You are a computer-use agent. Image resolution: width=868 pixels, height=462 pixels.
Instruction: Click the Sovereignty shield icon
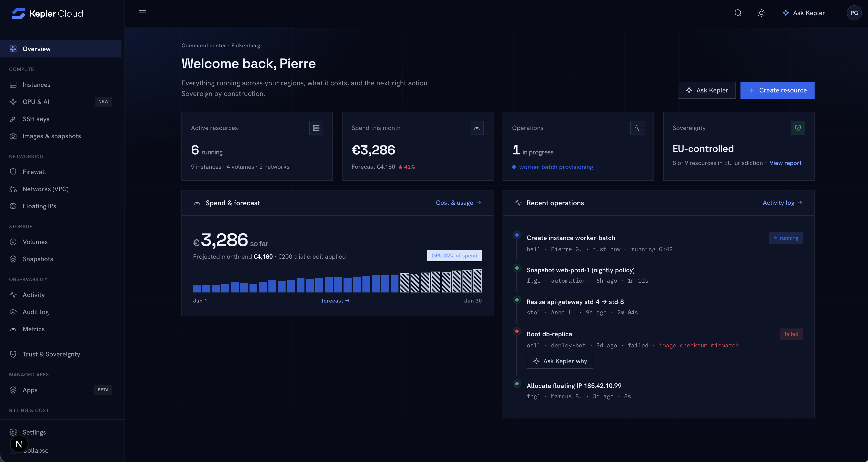[x=798, y=128]
